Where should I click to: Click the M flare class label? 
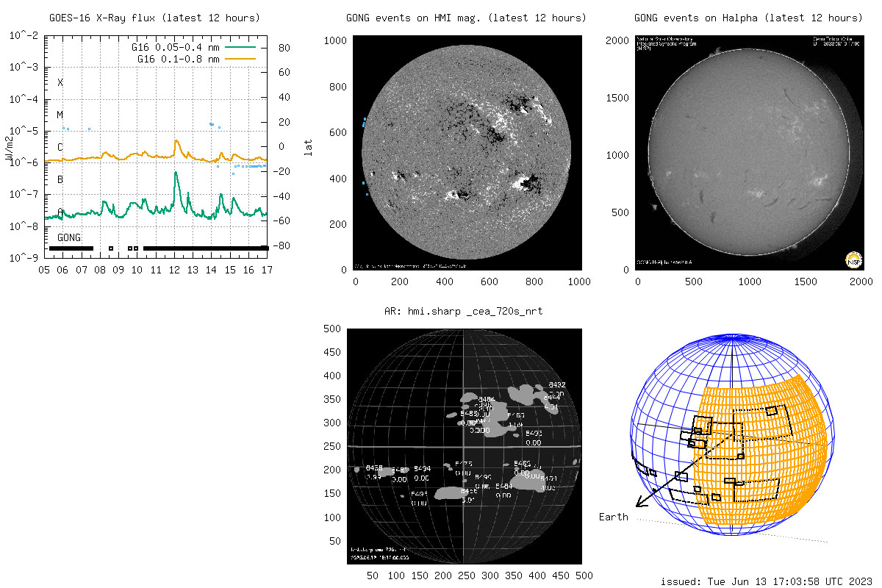tap(60, 115)
